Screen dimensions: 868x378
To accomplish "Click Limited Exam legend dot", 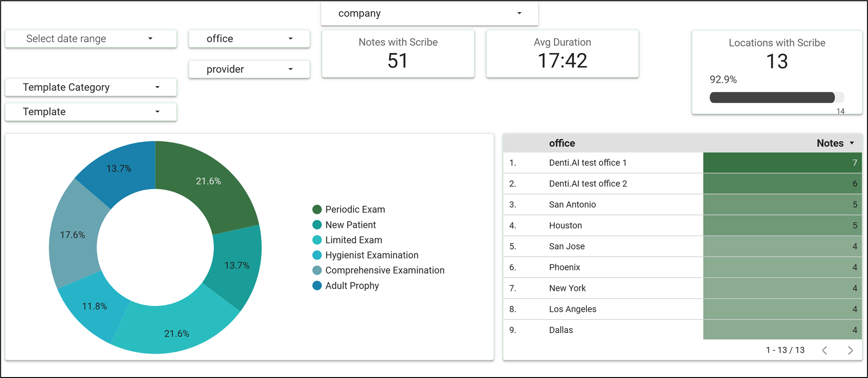I will tap(317, 240).
